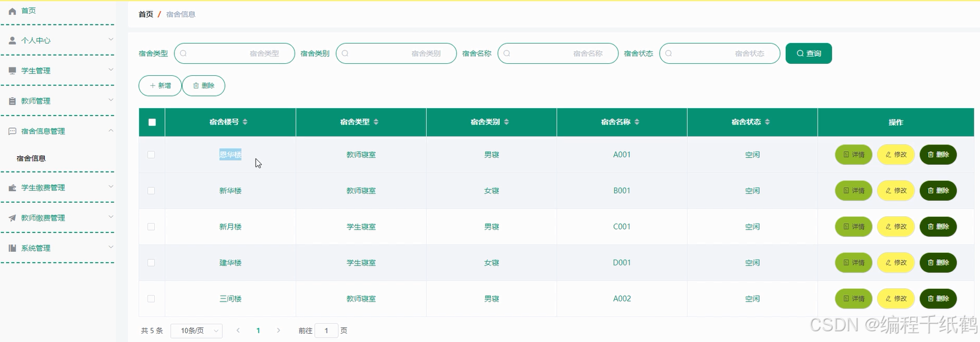Click the 前往 page number input
Screen dimensions: 980x342
tap(327, 331)
